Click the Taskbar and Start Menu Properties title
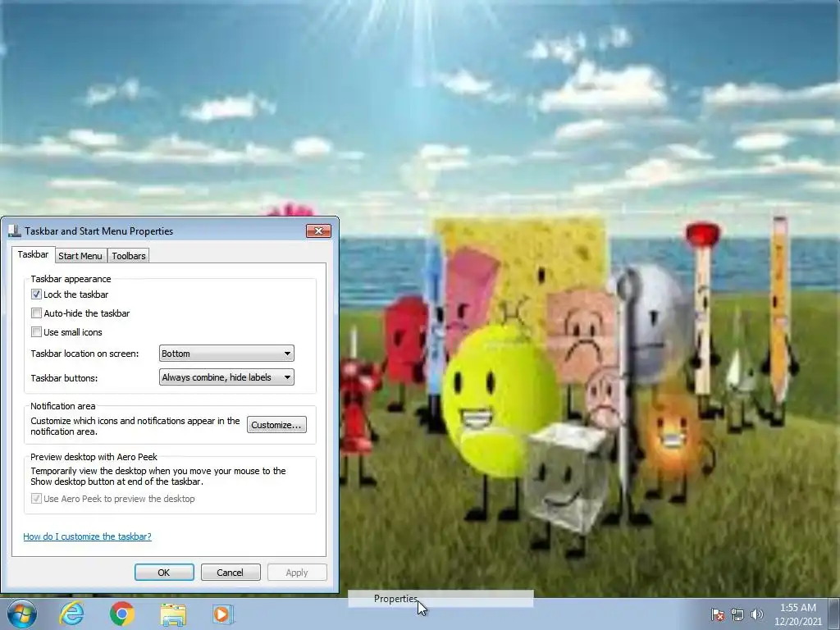The image size is (840, 630). pos(99,231)
